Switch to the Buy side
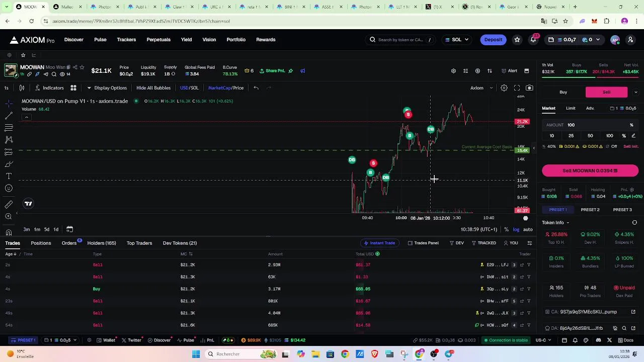644x362 pixels. tap(563, 93)
